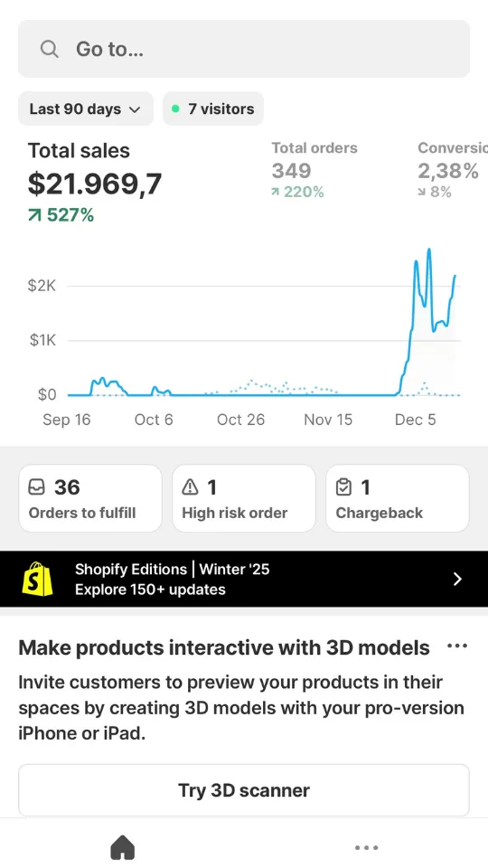Tap the Home icon in bottom bar

coord(122,847)
